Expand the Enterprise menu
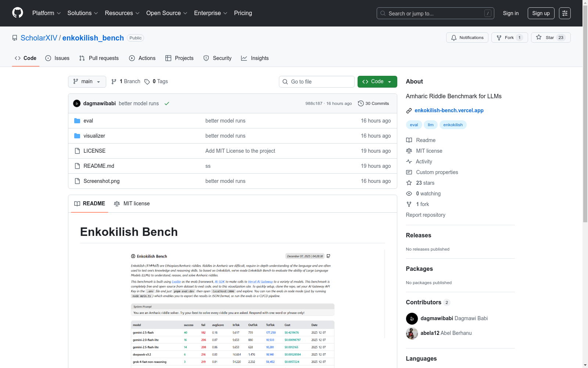 pos(211,13)
